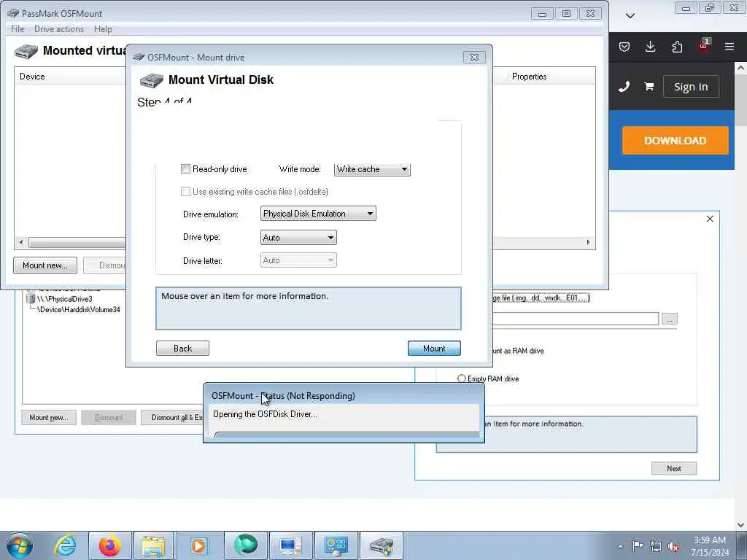Click the browser scrollbar up arrow
This screenshot has width=747, height=560.
(741, 68)
